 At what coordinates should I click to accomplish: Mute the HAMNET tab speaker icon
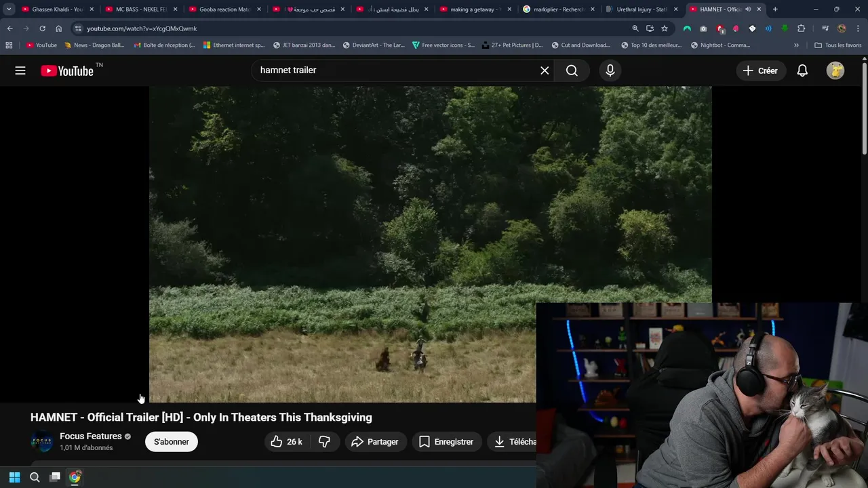click(x=748, y=9)
